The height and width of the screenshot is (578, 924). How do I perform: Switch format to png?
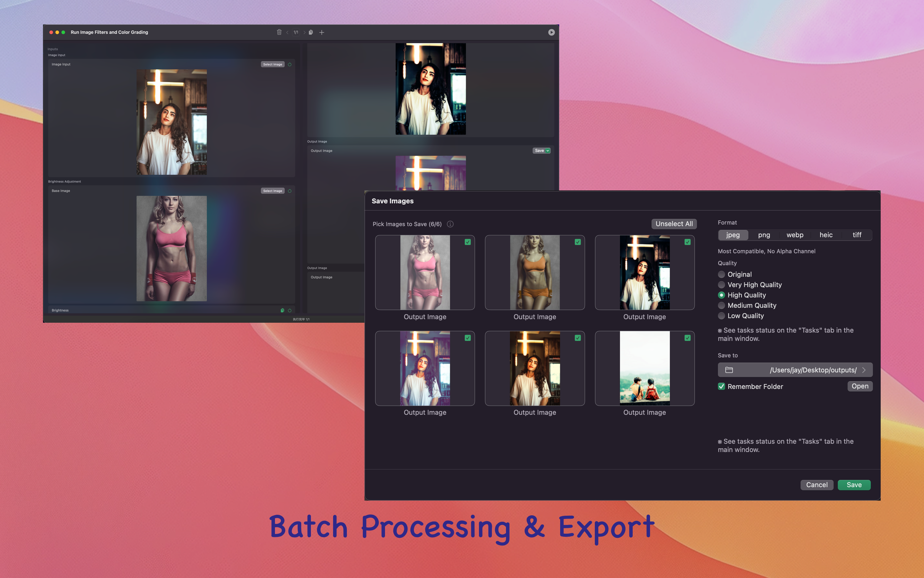pos(764,235)
